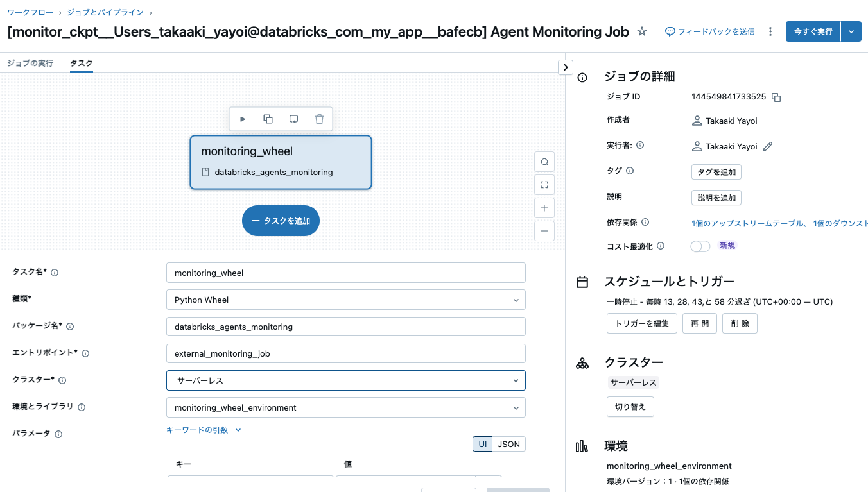The image size is (868, 492).
Task: Open the kebab menu next to feedback
Action: point(770,31)
